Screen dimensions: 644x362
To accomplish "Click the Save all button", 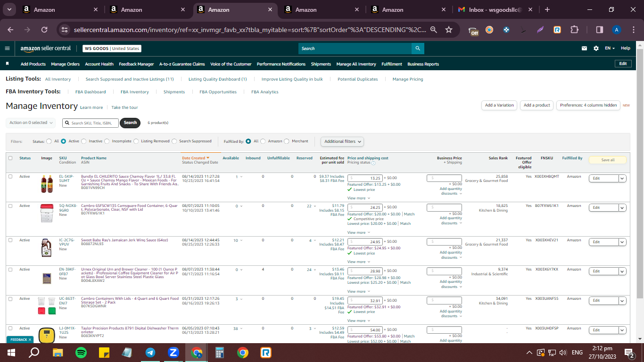I will 608,160.
